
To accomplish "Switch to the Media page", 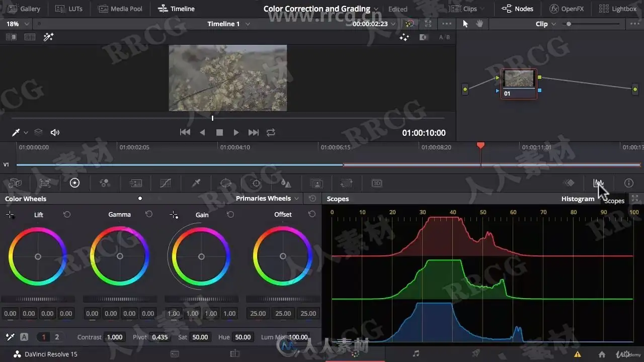I will (x=175, y=354).
